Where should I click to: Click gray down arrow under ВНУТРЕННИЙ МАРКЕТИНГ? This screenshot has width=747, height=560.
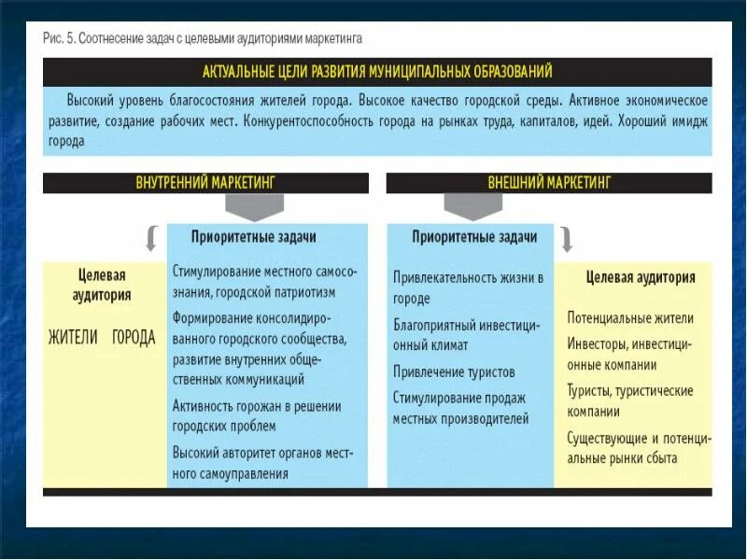[254, 207]
